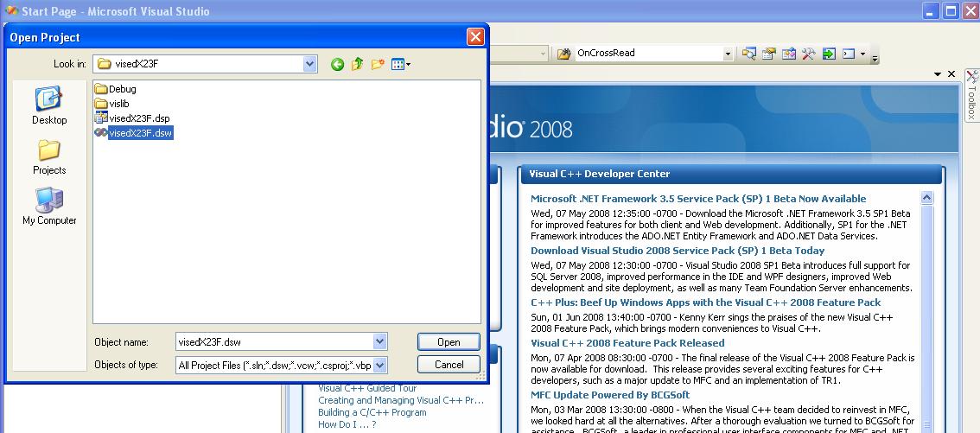The width and height of the screenshot is (980, 433).
Task: Open .NET Framework 3.5 SP1 Beta news link
Action: (x=698, y=199)
